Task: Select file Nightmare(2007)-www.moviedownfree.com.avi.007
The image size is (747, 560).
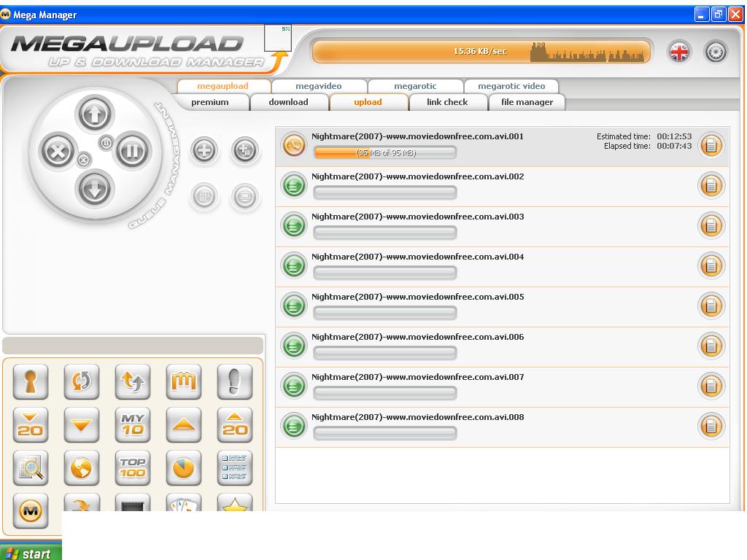Action: point(418,377)
